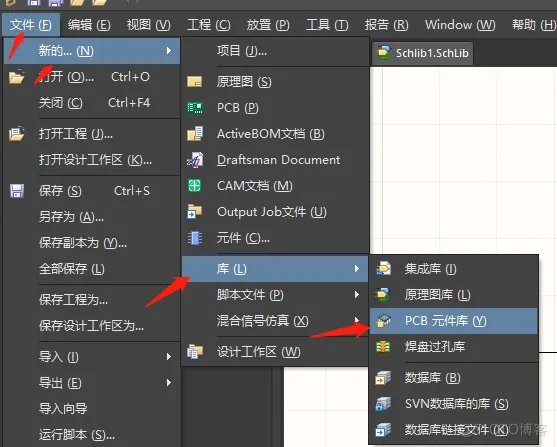Click the 打开工程 project folder icon
Viewport: 557px width, 447px height.
coord(16,134)
